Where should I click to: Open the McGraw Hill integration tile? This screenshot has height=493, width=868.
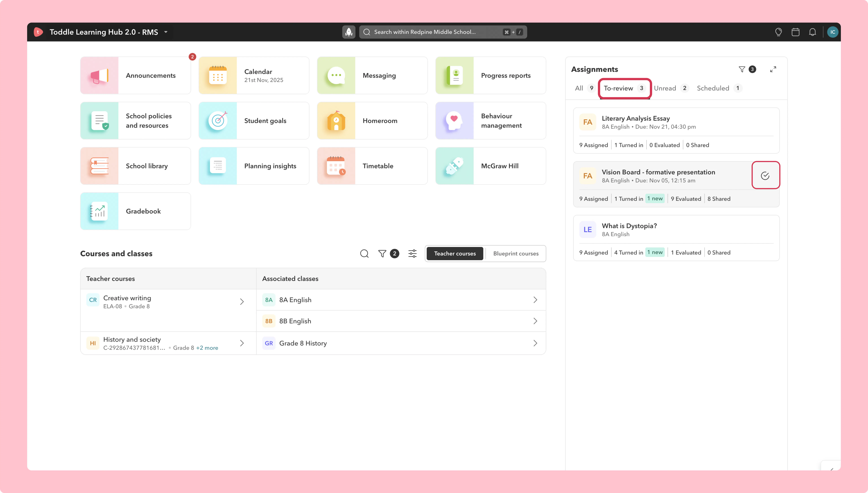tap(491, 166)
